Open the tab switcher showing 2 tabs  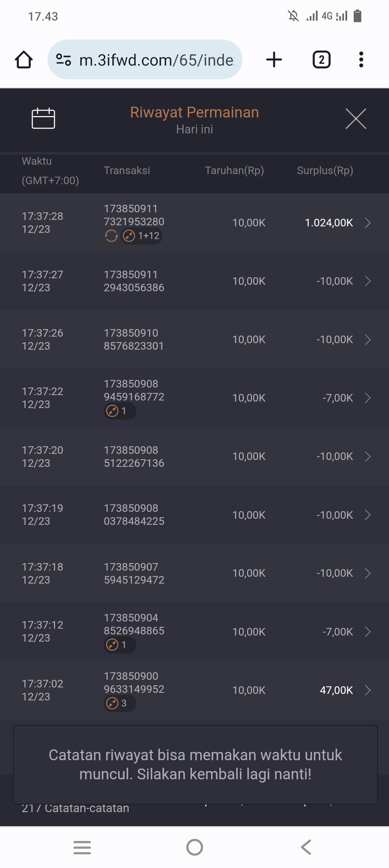[321, 59]
